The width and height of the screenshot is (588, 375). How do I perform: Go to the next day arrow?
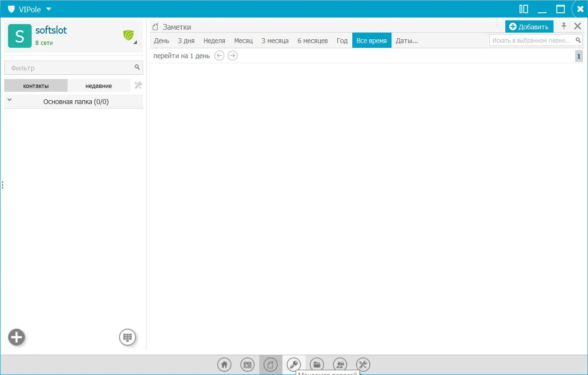232,56
